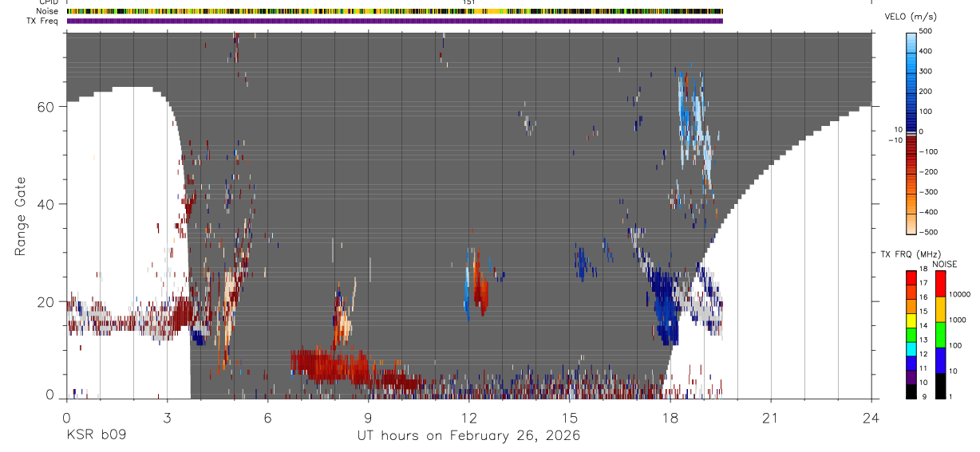This screenshot has width=980, height=452.
Task: Click the yellow segment of the NOISE colorbar
Action: 940,309
